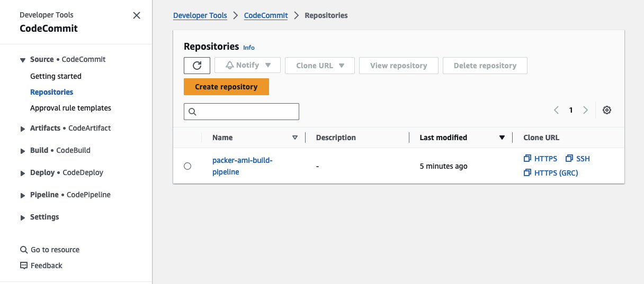Collapse the Source CodeCommit section

(23, 60)
